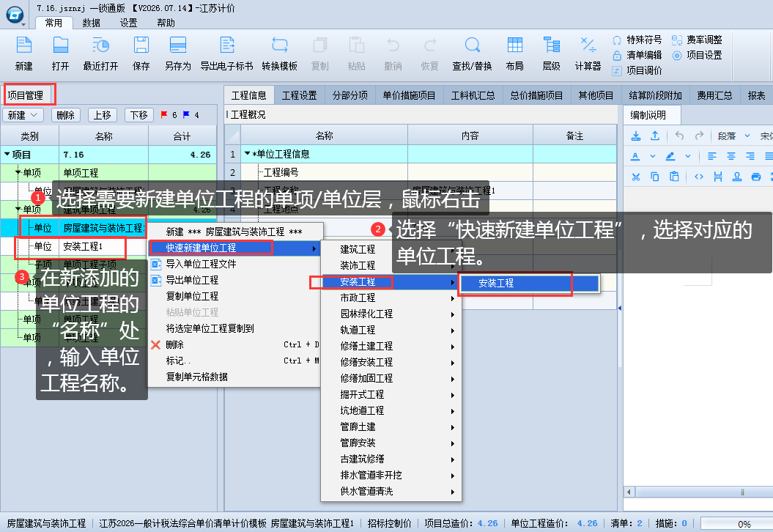Click the import icon in 编制说明 editor
Viewport: 773px width, 532px height.
[636, 136]
